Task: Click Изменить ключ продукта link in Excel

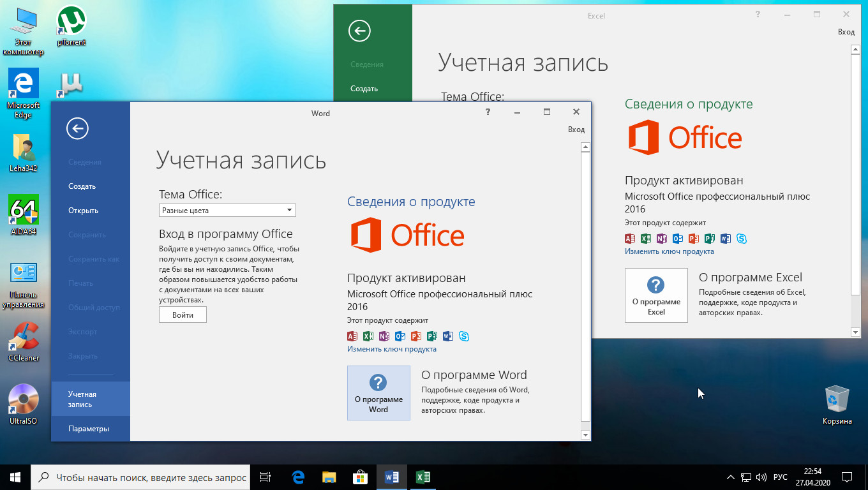Action: coord(670,251)
